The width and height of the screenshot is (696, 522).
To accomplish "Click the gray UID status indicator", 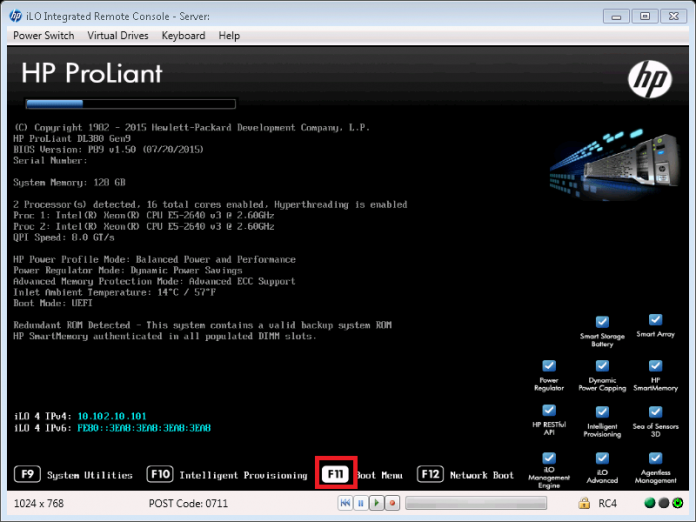I will click(x=664, y=503).
